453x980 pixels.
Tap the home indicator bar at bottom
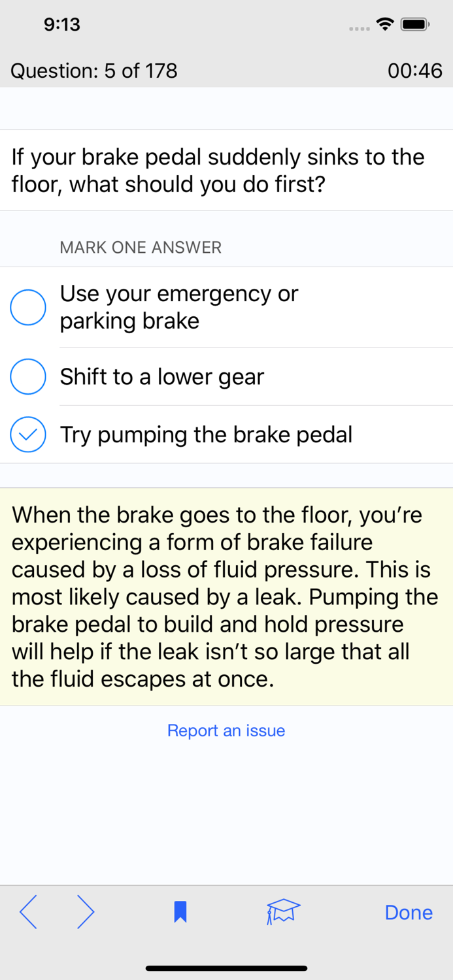coord(226,968)
